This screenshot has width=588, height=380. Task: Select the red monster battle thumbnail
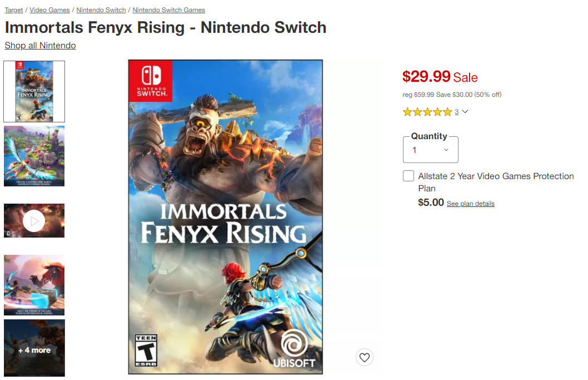(x=34, y=285)
